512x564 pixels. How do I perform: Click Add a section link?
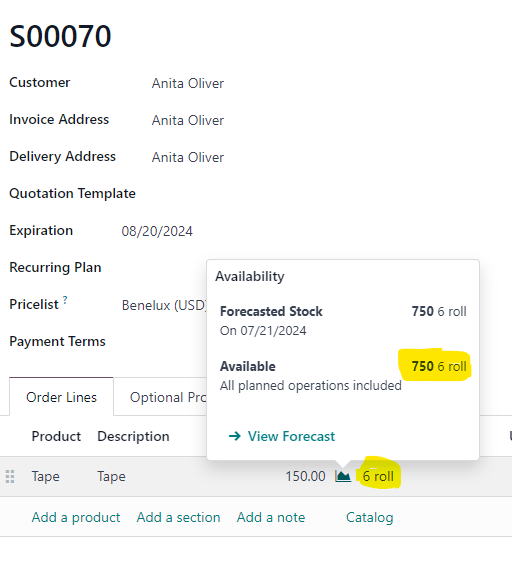pyautogui.click(x=178, y=517)
